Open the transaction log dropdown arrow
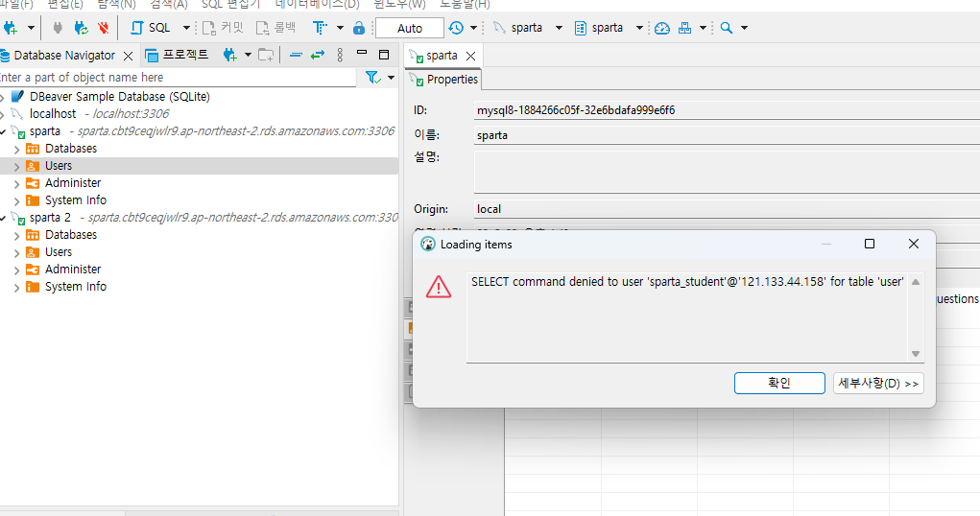The image size is (980, 516). pyautogui.click(x=473, y=28)
